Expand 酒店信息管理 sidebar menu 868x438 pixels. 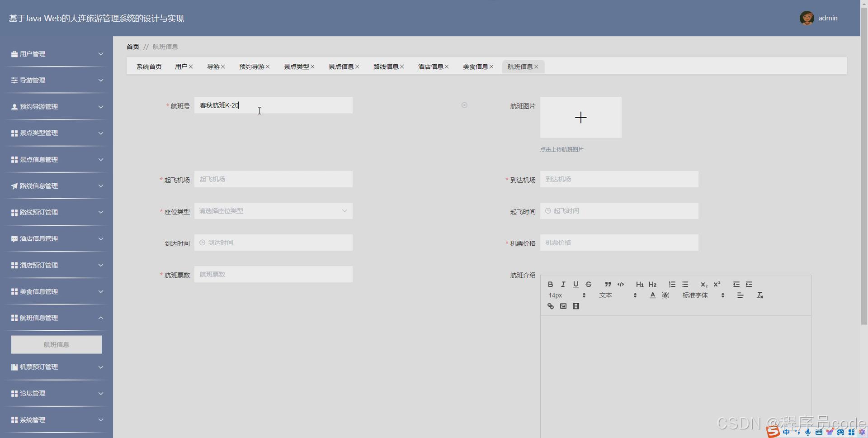point(57,238)
